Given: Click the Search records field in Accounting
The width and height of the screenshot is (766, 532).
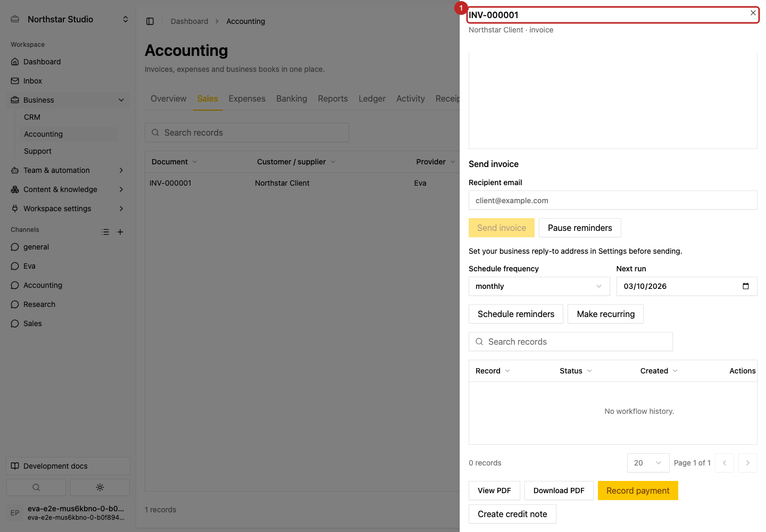Looking at the screenshot, I should (247, 132).
